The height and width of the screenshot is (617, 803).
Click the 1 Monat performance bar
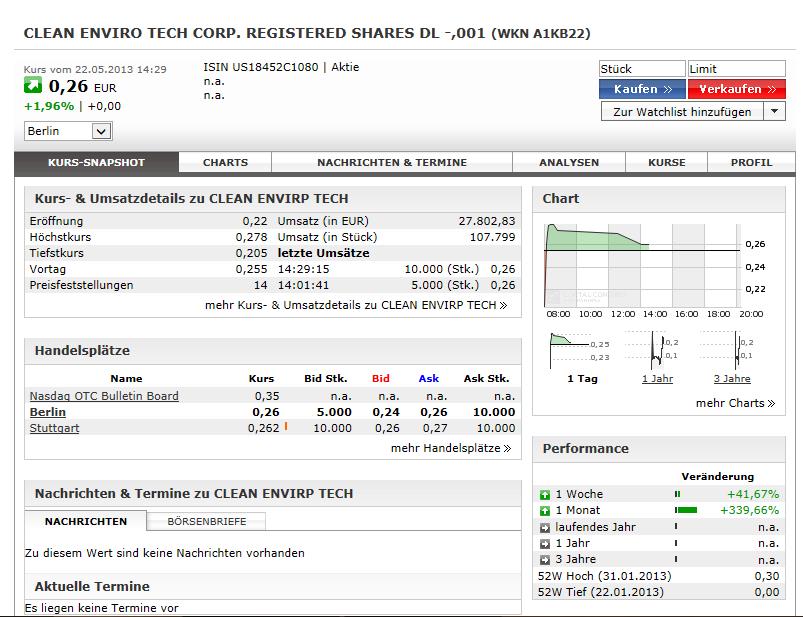pos(685,509)
